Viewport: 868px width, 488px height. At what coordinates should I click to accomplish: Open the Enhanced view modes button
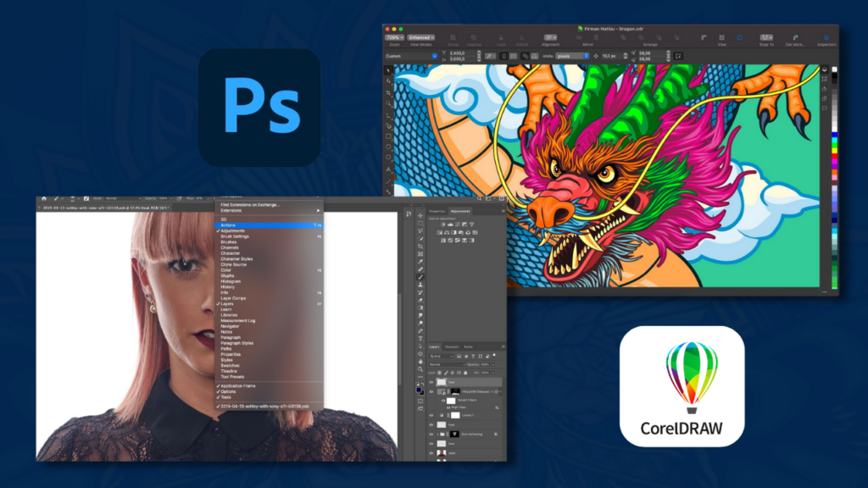coord(420,37)
